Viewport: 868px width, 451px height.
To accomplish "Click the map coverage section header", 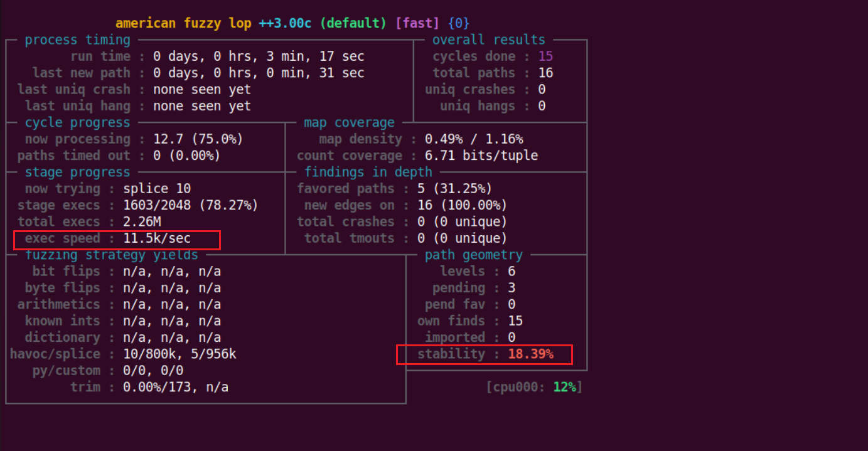I will [349, 123].
